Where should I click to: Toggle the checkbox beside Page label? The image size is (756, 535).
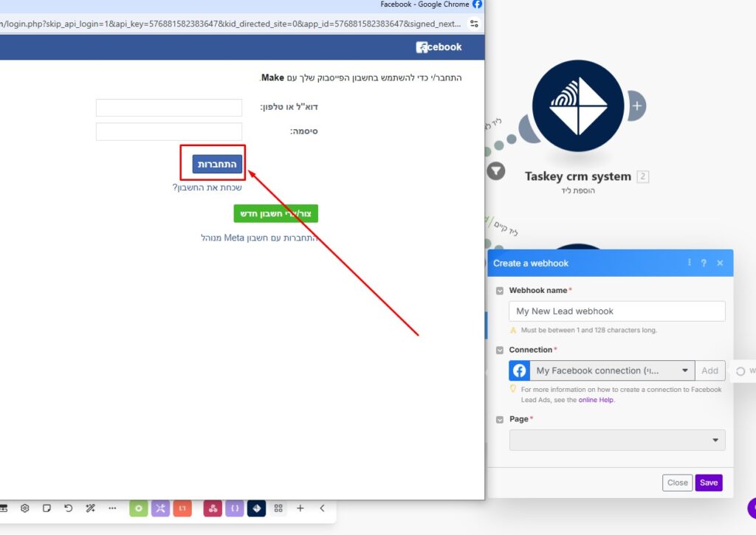[500, 419]
